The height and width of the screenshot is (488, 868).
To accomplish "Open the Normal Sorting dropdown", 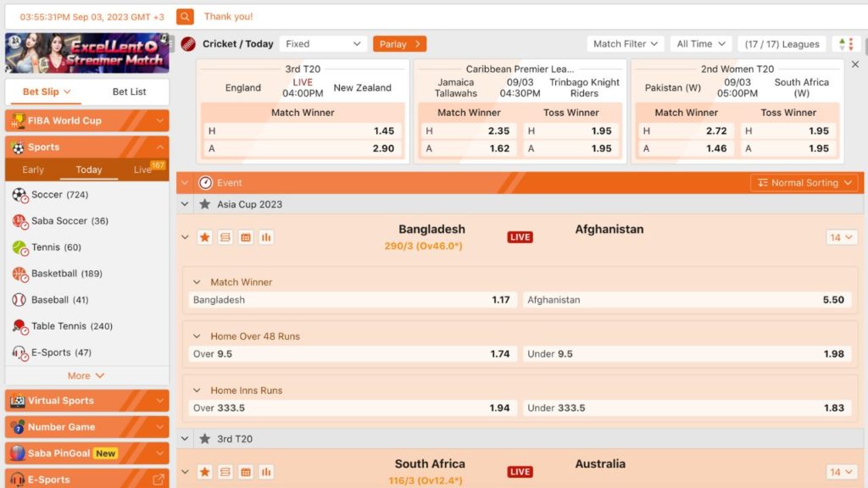I will [x=804, y=183].
